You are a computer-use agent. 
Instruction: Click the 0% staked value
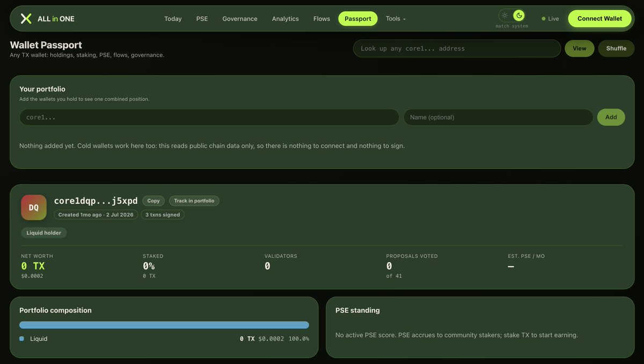pos(149,266)
